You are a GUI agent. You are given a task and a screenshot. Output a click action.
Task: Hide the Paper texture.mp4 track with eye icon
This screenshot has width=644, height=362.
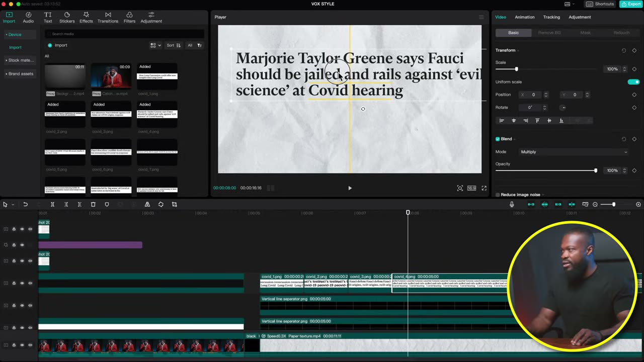[x=22, y=345]
